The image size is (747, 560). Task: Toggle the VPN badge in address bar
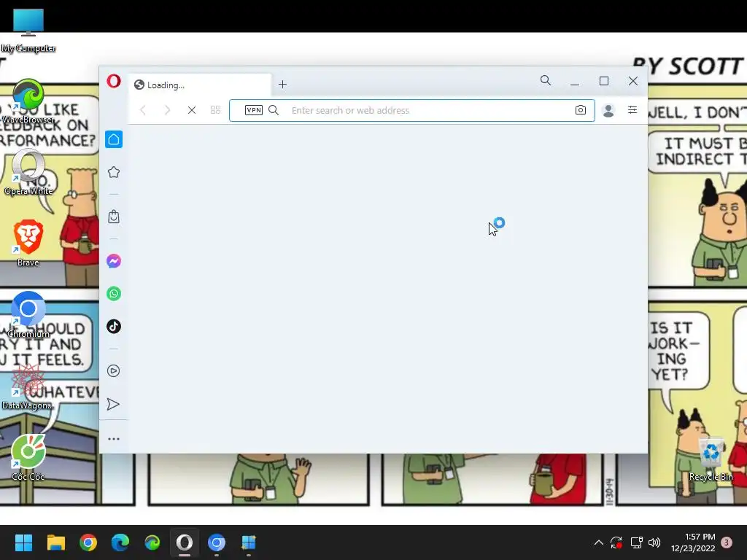pos(253,110)
